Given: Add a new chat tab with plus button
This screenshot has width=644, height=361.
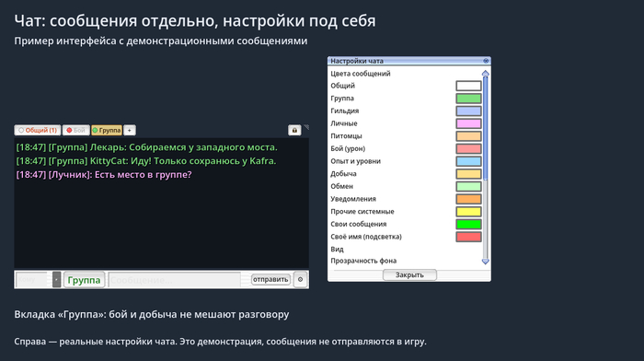Looking at the screenshot, I should [130, 131].
